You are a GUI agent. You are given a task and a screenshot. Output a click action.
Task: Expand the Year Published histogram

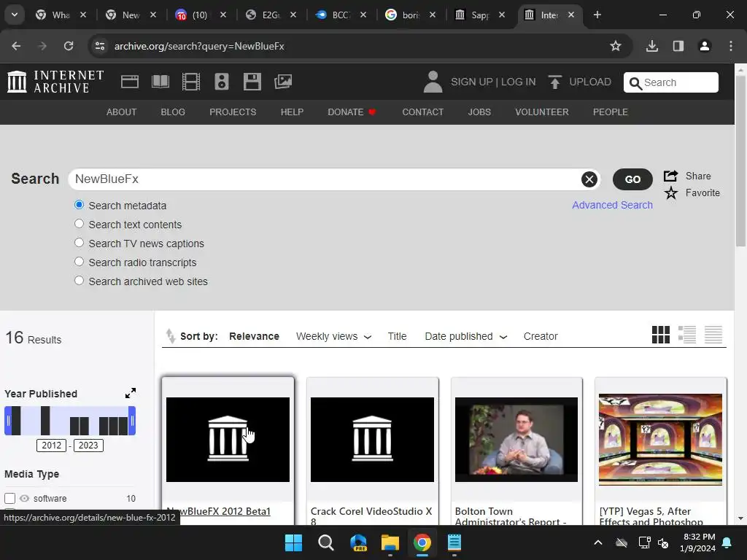[131, 393]
